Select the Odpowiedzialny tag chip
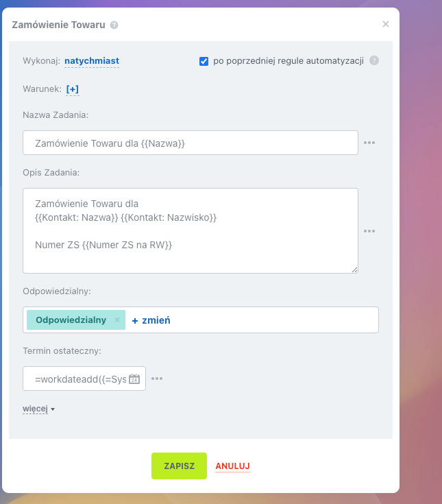442x504 pixels. click(71, 320)
